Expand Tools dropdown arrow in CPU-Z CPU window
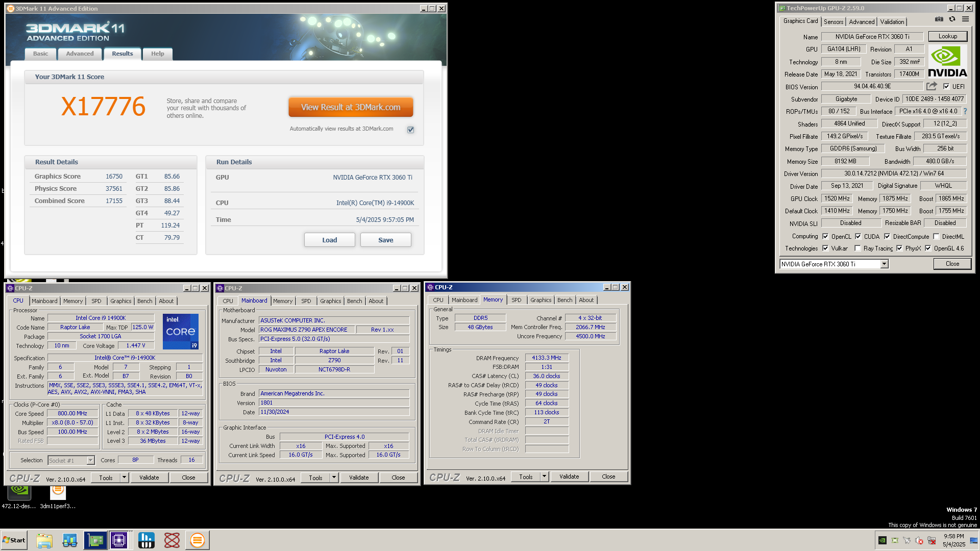The height and width of the screenshot is (551, 980). (x=124, y=478)
